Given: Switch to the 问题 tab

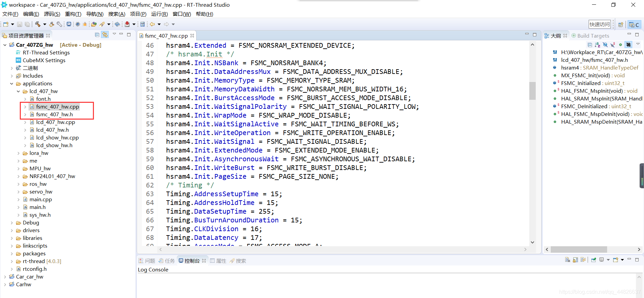Looking at the screenshot, I should (x=147, y=261).
